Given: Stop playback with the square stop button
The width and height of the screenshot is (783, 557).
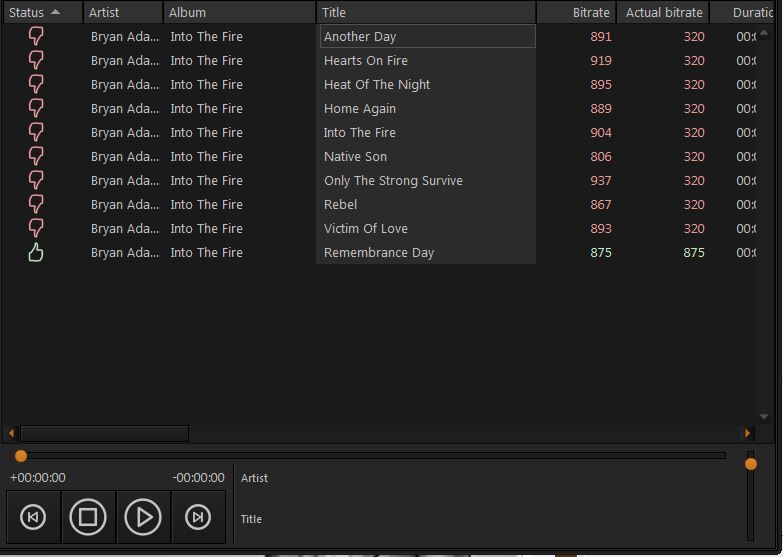Looking at the screenshot, I should [x=88, y=517].
